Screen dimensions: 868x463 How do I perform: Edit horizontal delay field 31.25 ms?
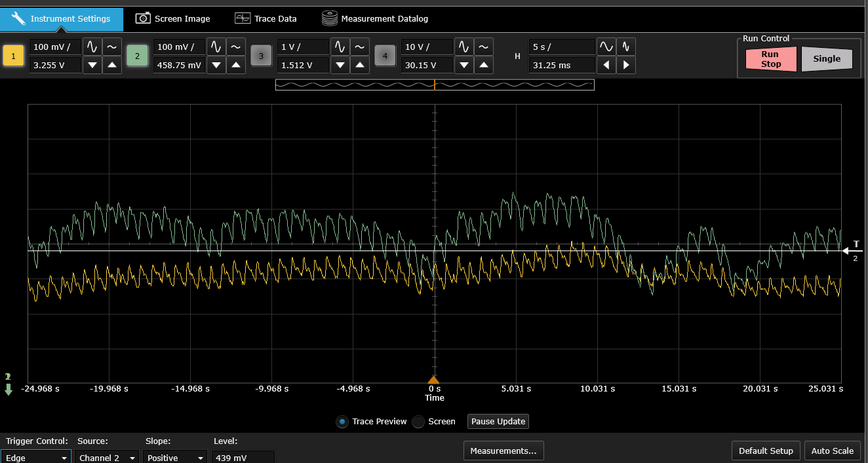[x=562, y=65]
